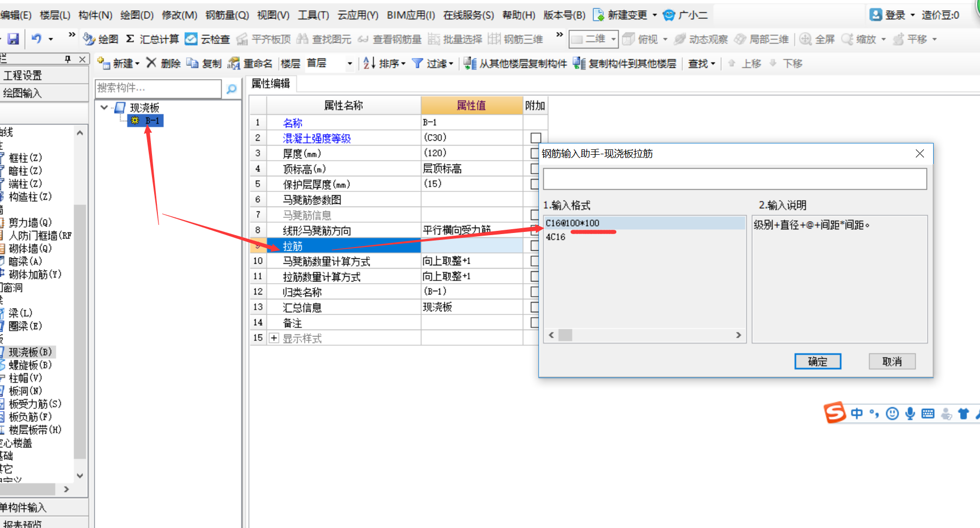
Task: Open 排序 sort options
Action: click(384, 63)
